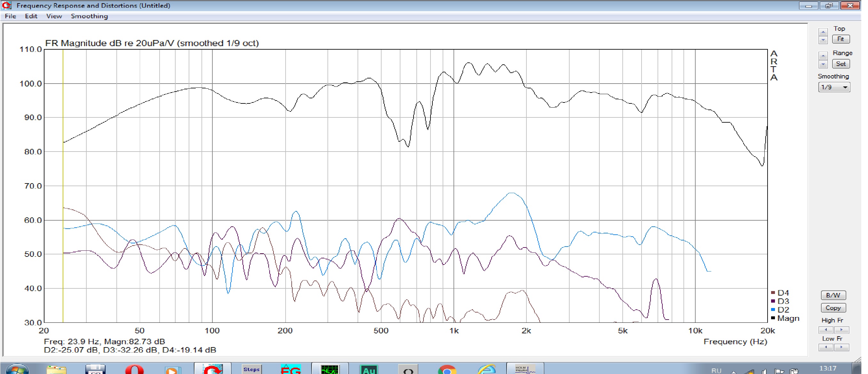Increase Range with up arrow

823,56
